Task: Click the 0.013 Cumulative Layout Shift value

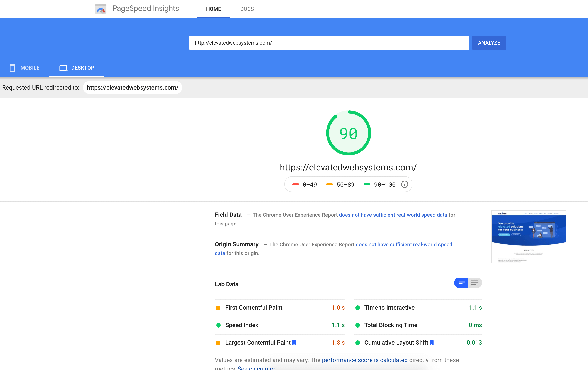Action: coord(474,343)
